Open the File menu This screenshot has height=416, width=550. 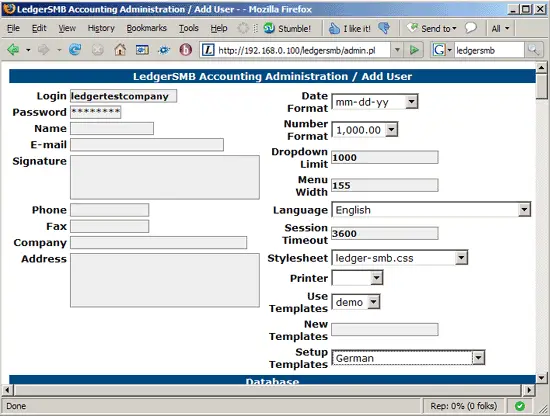tap(13, 28)
